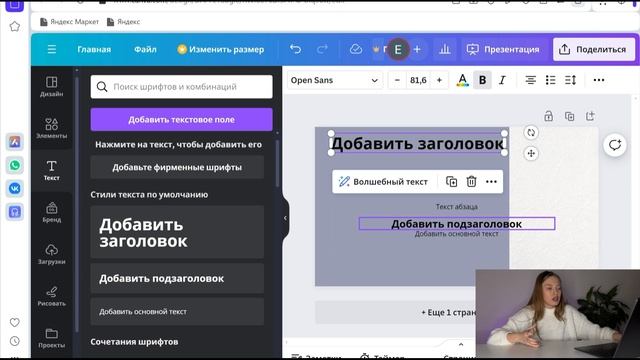Open floating toolbar more options
Image resolution: width=640 pixels, height=360 pixels.
pyautogui.click(x=491, y=182)
